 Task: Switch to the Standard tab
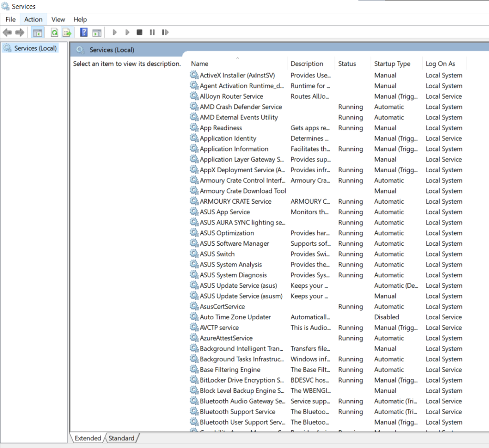pos(122,438)
